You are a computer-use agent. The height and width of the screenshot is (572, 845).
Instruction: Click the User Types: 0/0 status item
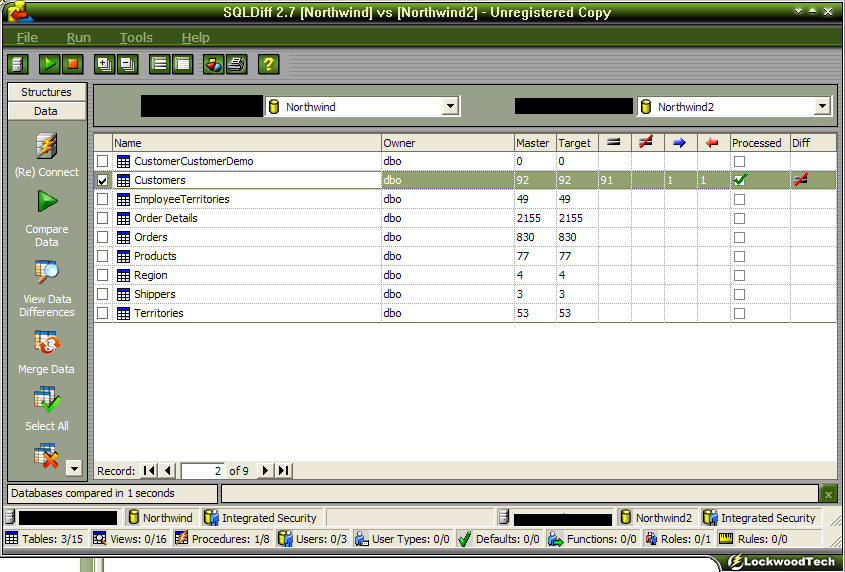point(403,539)
